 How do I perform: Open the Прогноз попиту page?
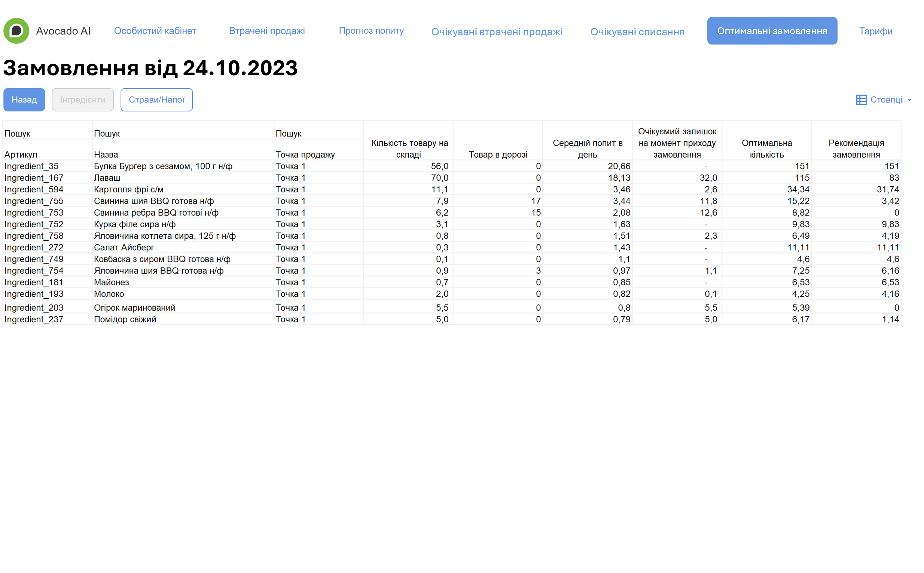click(x=371, y=31)
